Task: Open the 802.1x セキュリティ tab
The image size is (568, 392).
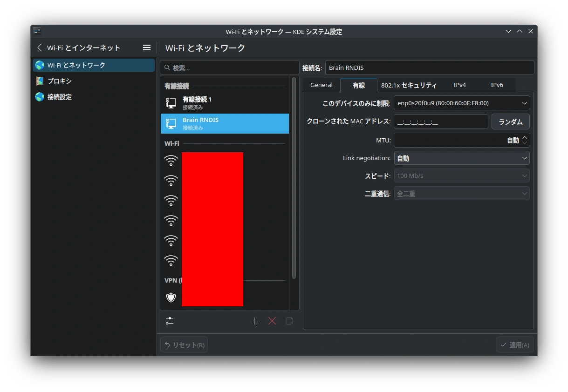Action: tap(409, 85)
